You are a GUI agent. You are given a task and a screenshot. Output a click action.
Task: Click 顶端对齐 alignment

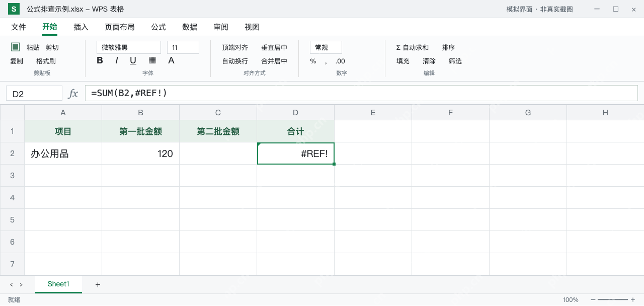pyautogui.click(x=235, y=47)
